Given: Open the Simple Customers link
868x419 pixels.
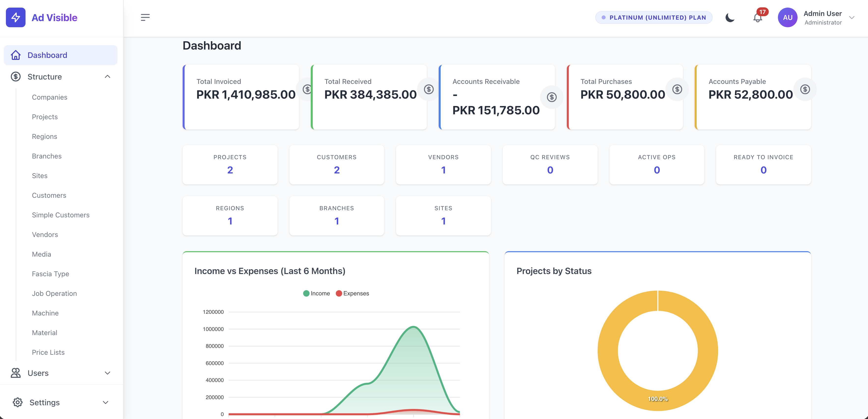Looking at the screenshot, I should tap(61, 215).
